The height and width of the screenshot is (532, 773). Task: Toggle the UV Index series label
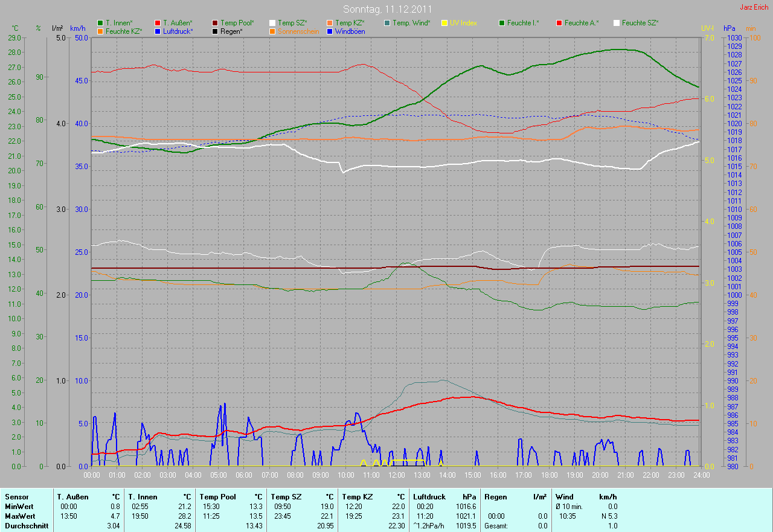[x=463, y=23]
